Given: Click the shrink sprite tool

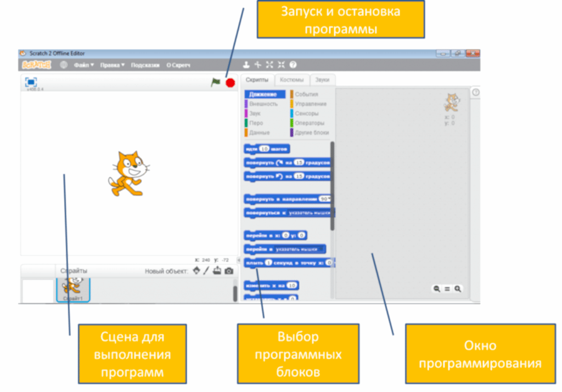Looking at the screenshot, I should click(280, 64).
